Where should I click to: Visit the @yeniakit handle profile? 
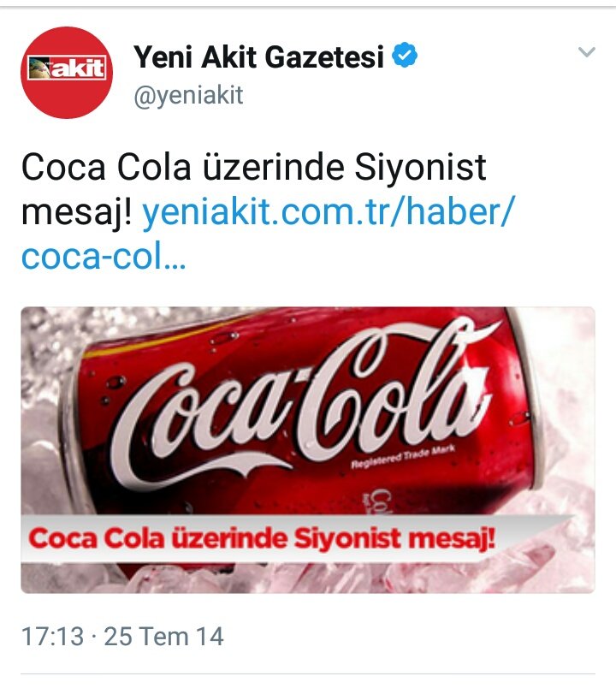tap(188, 95)
